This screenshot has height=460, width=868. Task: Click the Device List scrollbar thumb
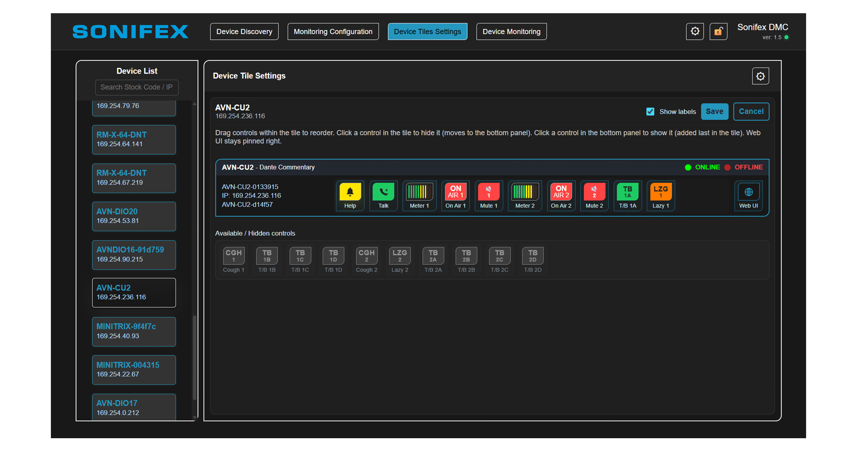tap(195, 358)
